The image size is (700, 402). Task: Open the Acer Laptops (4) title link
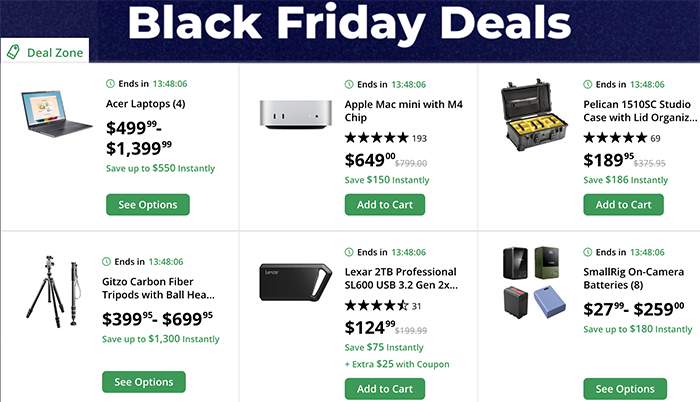point(143,103)
